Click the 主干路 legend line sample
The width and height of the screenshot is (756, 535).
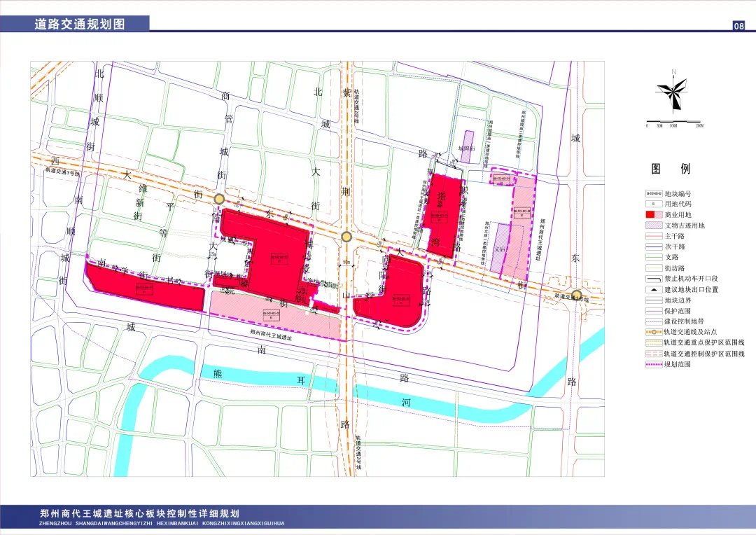tap(654, 237)
